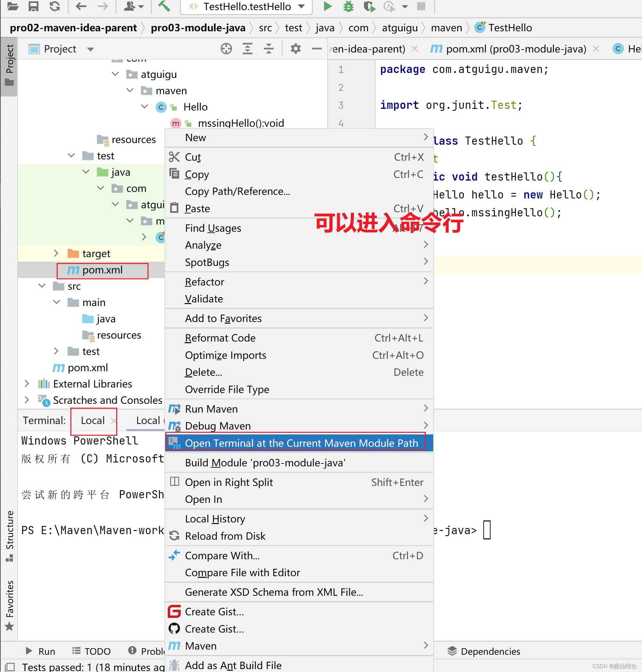Screen dimensions: 642x672
Task: Select the highlighted pom.xml file in tree
Action: (x=102, y=270)
